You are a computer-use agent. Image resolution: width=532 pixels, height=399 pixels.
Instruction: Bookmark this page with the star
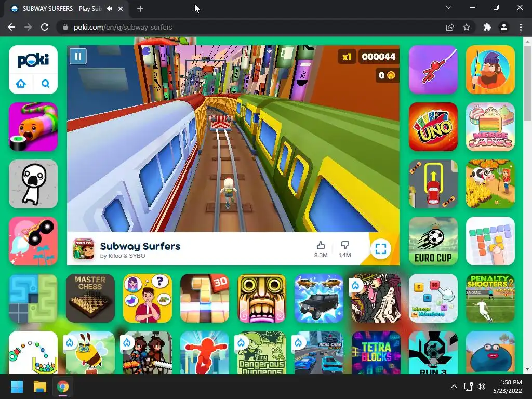tap(467, 27)
